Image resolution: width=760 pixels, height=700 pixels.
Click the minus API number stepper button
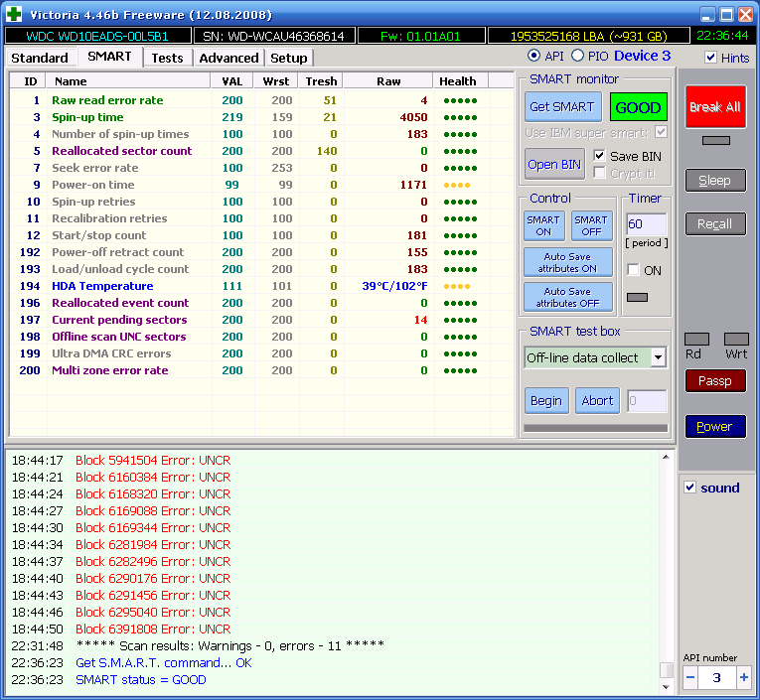(x=691, y=677)
